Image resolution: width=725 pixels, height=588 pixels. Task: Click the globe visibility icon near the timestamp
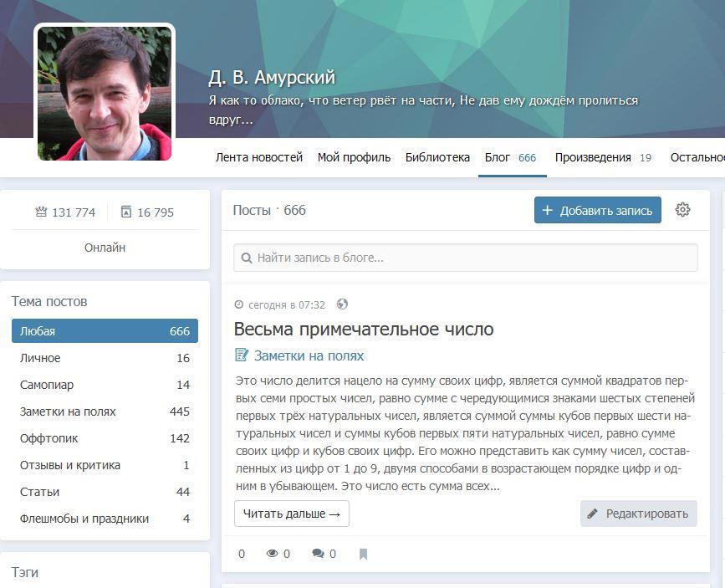pos(342,304)
